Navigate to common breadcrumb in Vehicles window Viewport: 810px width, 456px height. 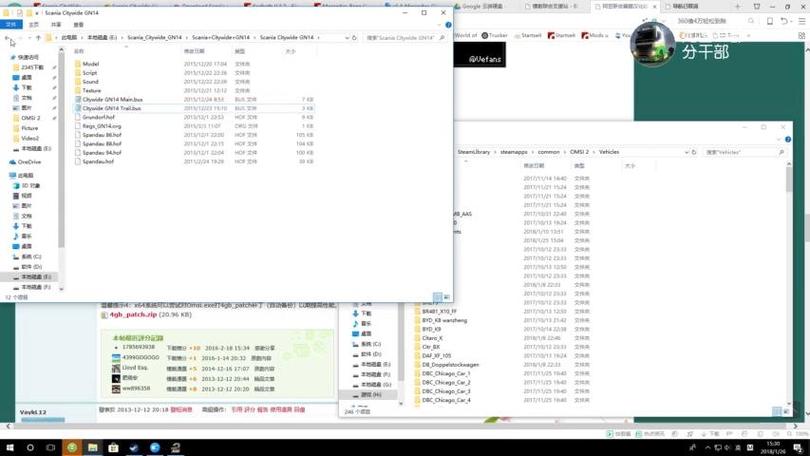549,152
